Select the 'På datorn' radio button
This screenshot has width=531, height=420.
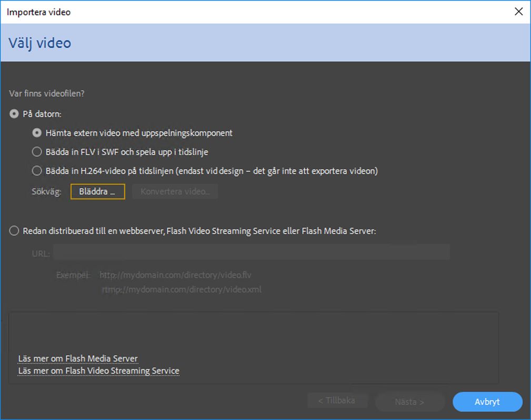pyautogui.click(x=14, y=114)
